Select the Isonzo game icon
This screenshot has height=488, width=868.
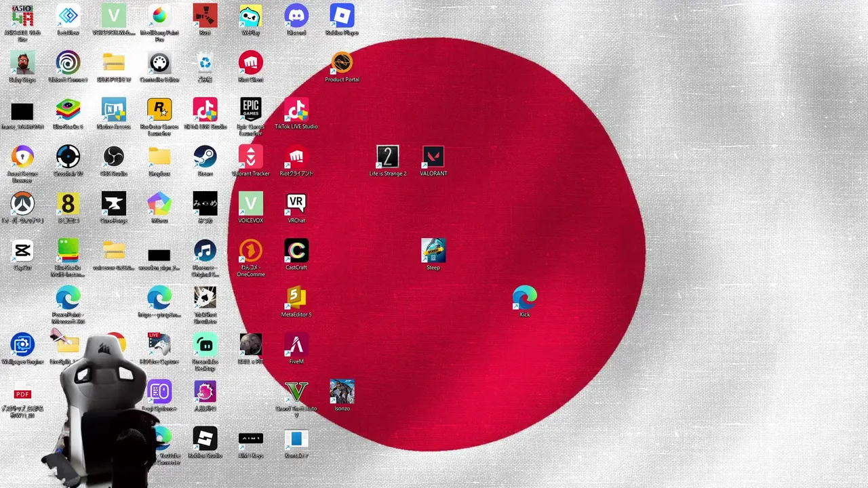click(x=342, y=392)
